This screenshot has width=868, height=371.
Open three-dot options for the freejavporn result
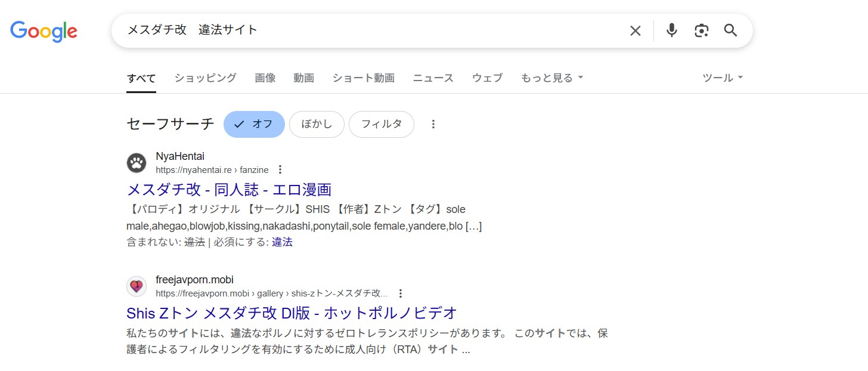401,293
